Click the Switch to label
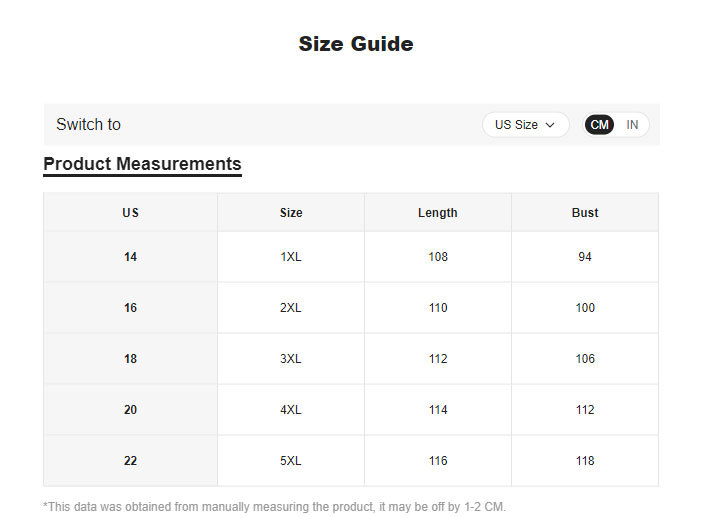 coord(88,125)
